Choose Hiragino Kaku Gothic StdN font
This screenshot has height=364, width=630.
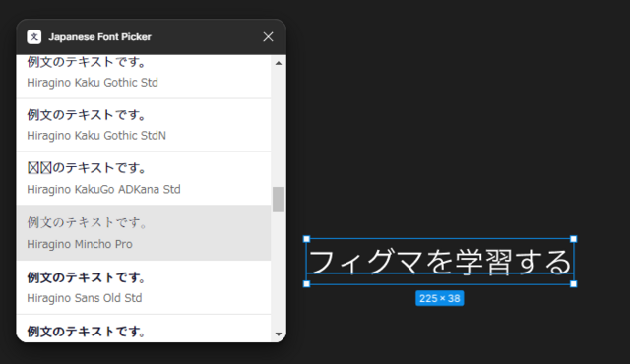pos(144,125)
